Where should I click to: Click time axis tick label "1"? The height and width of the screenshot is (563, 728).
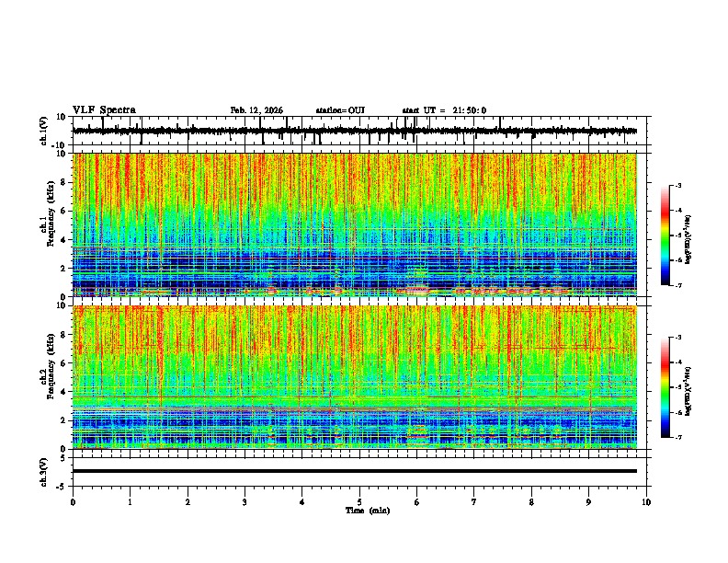(130, 502)
